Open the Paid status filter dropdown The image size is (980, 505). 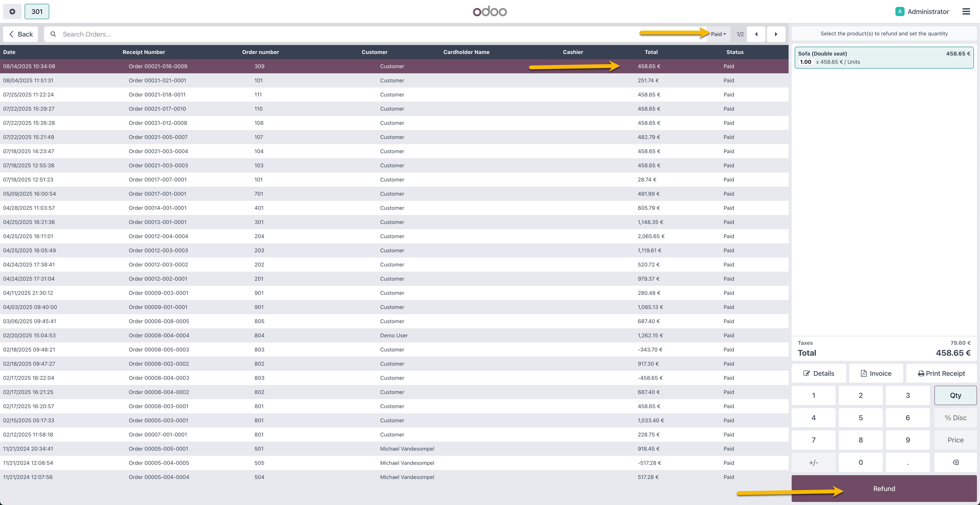pyautogui.click(x=718, y=34)
